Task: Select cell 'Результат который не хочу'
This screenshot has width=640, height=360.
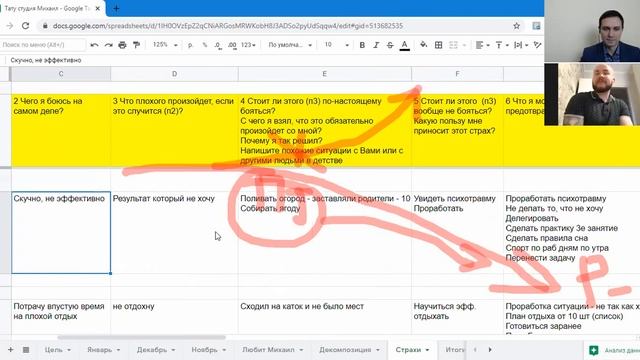Action: [x=174, y=233]
